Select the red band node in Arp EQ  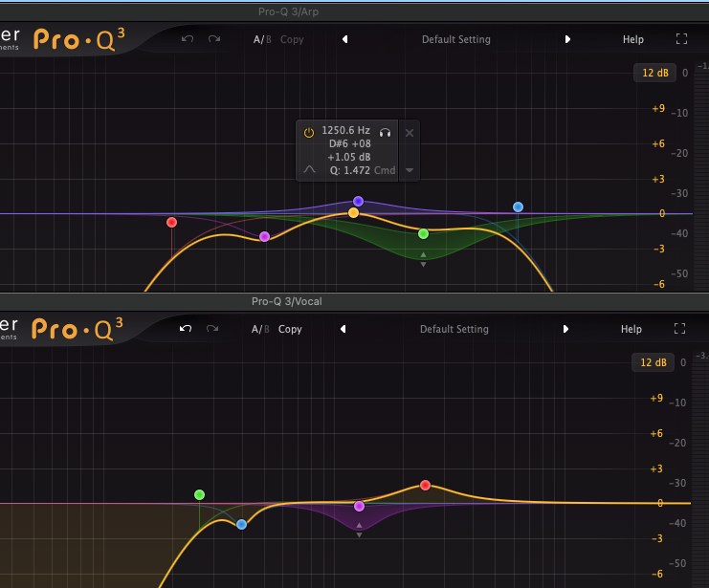coord(171,223)
